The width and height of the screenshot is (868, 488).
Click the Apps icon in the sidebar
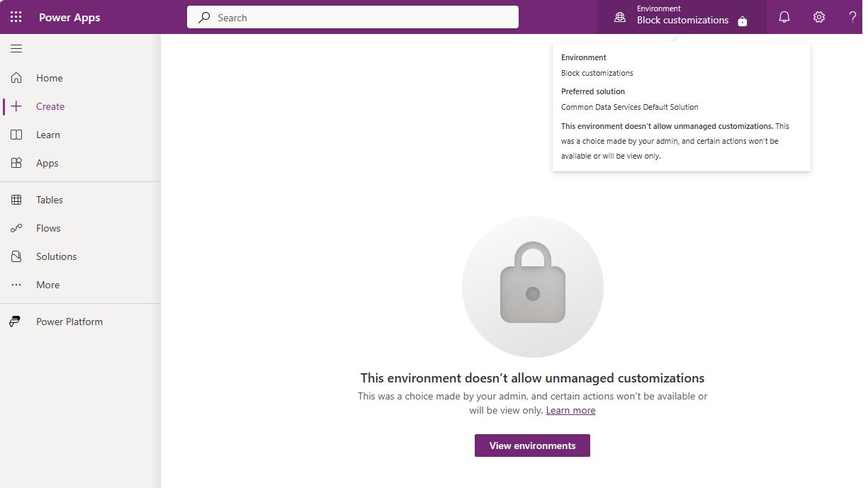tap(16, 162)
